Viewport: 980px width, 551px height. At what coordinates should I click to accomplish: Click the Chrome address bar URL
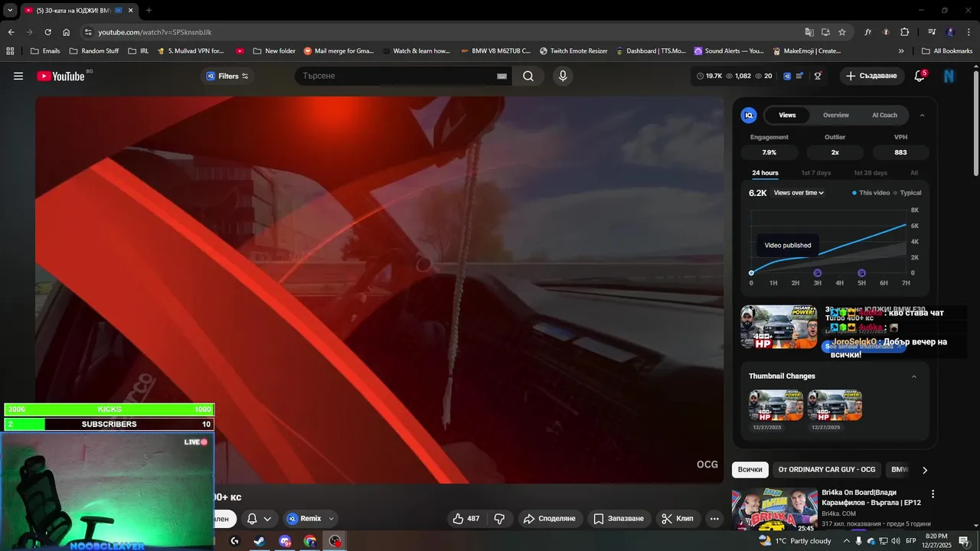(155, 32)
